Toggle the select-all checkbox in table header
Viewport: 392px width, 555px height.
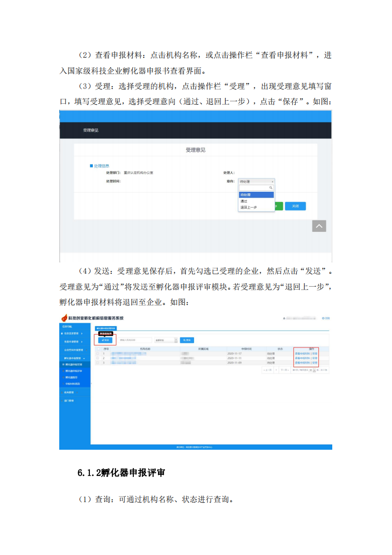pyautogui.click(x=98, y=349)
